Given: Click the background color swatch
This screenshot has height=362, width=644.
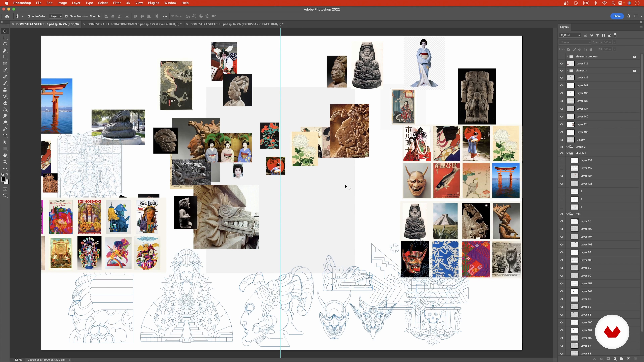Looking at the screenshot, I should pos(7,182).
